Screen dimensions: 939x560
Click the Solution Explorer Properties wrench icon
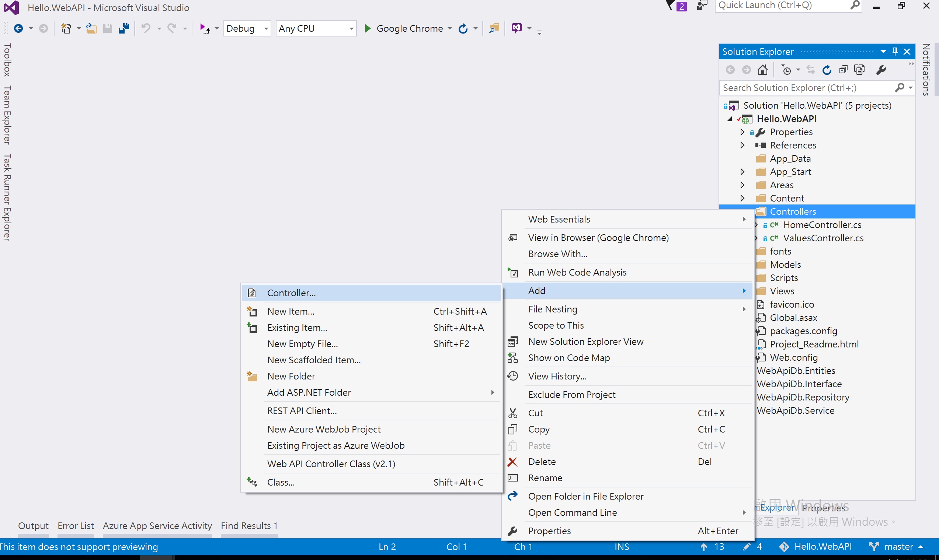pos(881,70)
